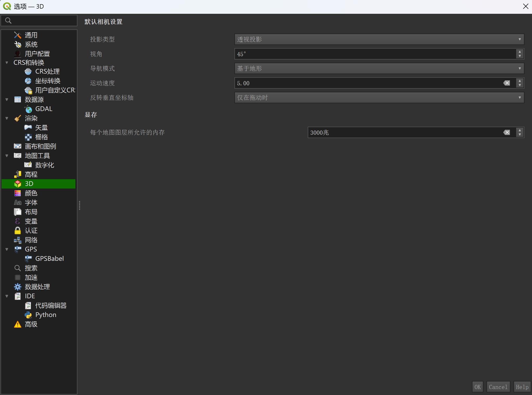Open the 投影类型 projection type dropdown
532x395 pixels.
379,39
